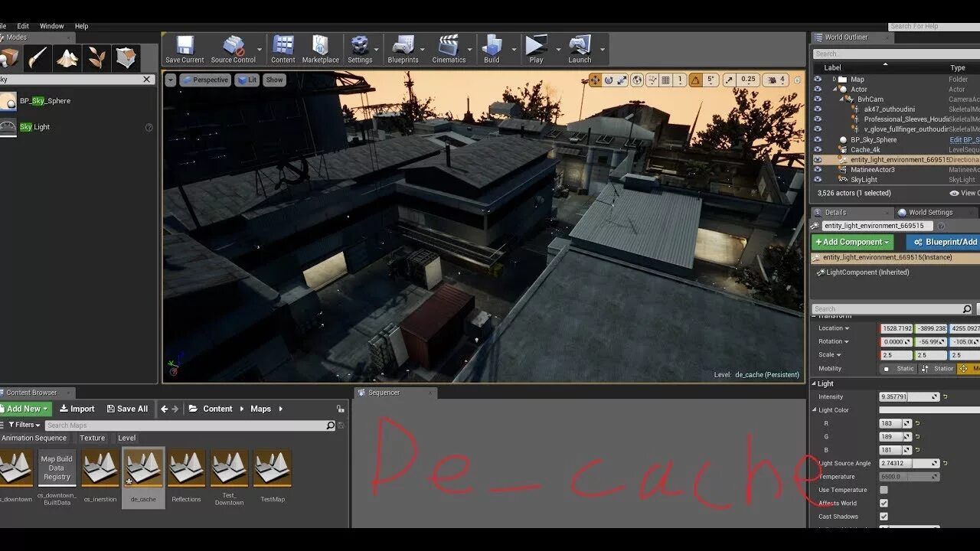Viewport: 980px width, 551px height.
Task: Toggle grid snapping in viewport
Action: tap(666, 80)
